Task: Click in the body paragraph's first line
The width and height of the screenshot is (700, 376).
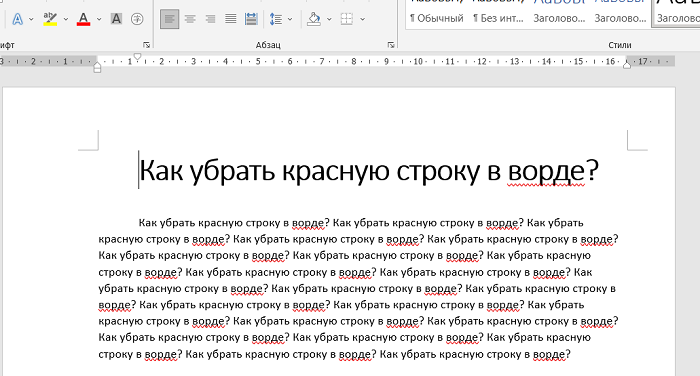Action: click(361, 222)
